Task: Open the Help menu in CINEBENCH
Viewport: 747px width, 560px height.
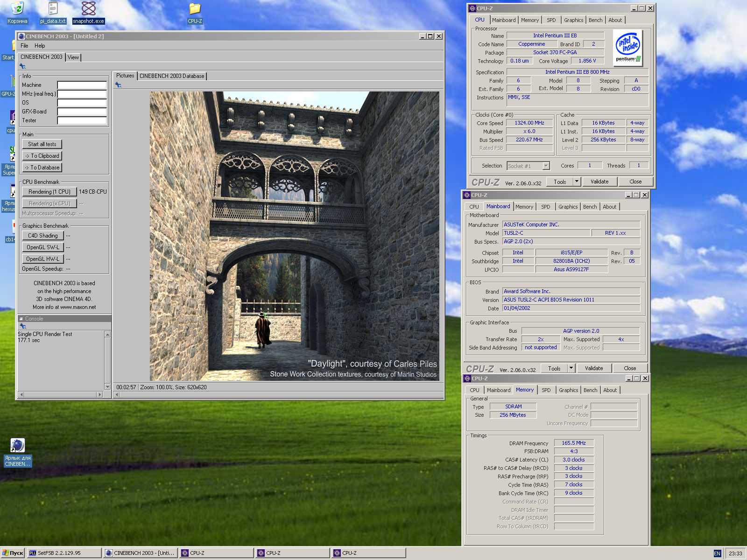Action: tap(40, 46)
